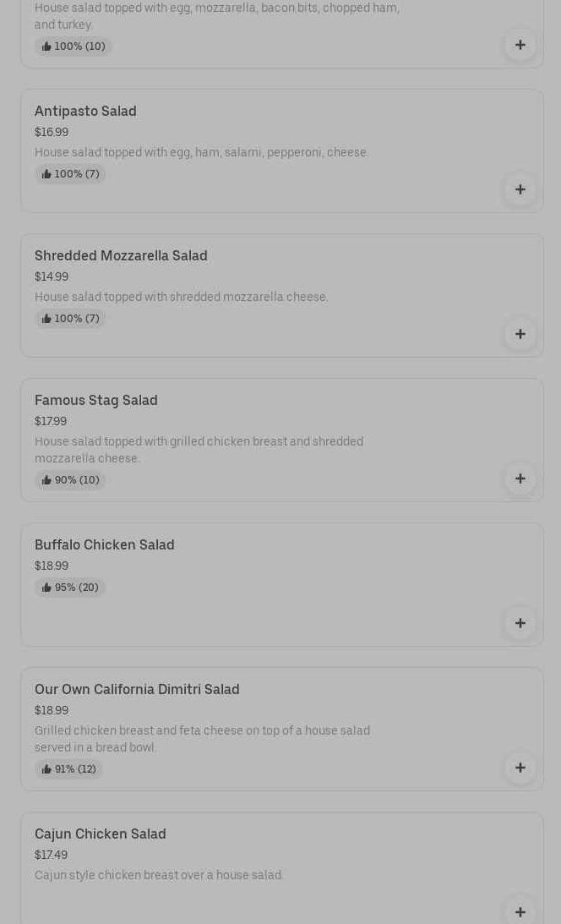
Task: Click the 100% (7) rating on Antipasto Salad
Action: pyautogui.click(x=71, y=174)
